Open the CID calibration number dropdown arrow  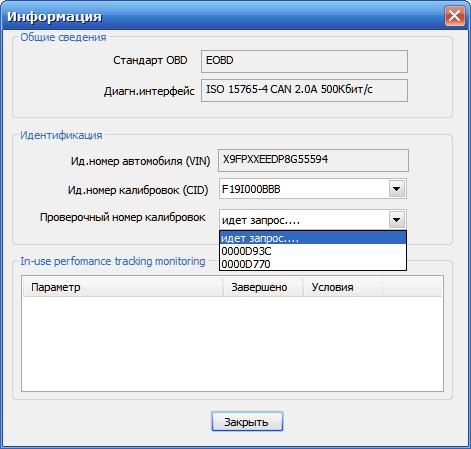click(397, 189)
